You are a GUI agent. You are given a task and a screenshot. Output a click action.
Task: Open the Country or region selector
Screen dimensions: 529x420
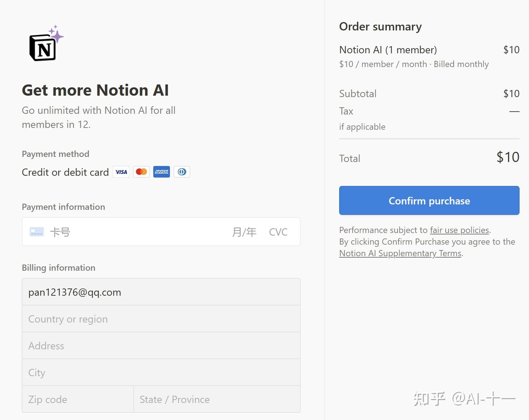coord(161,319)
